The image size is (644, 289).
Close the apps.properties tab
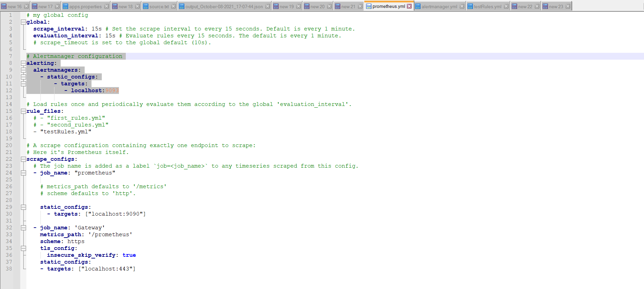(106, 6)
